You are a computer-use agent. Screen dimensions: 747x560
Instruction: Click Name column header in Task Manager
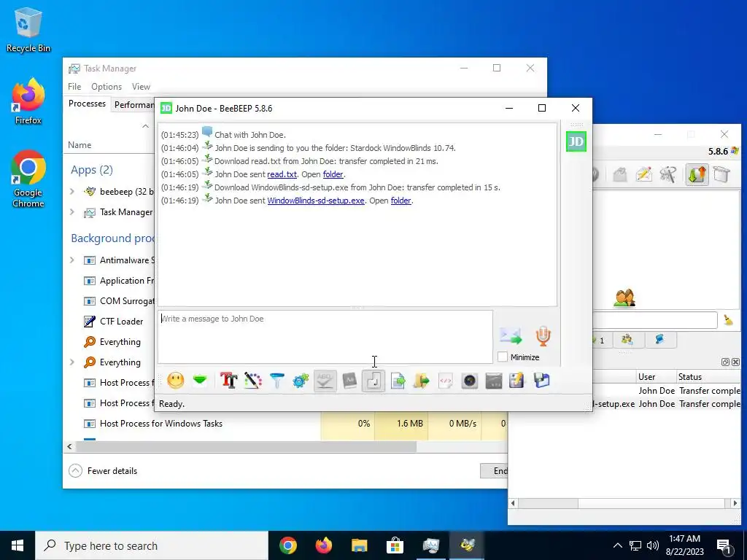80,145
